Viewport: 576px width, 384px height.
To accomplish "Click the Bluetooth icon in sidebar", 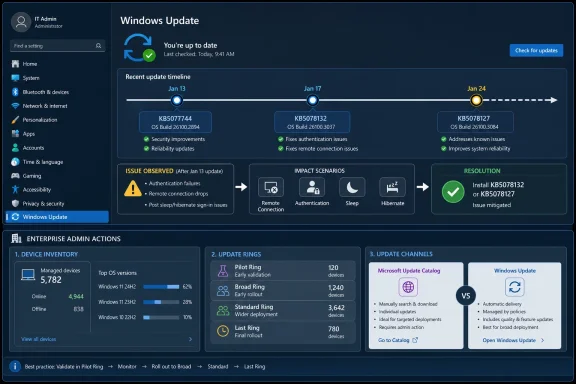I will coord(15,92).
